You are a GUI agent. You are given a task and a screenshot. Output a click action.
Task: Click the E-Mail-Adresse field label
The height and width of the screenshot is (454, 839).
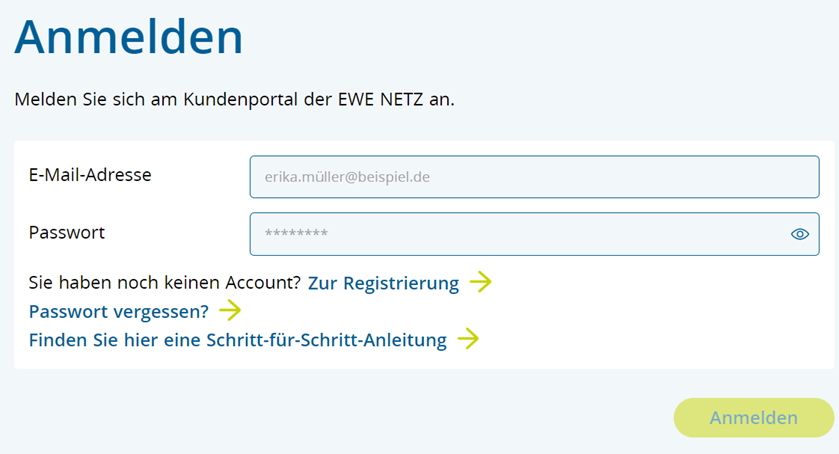[90, 175]
